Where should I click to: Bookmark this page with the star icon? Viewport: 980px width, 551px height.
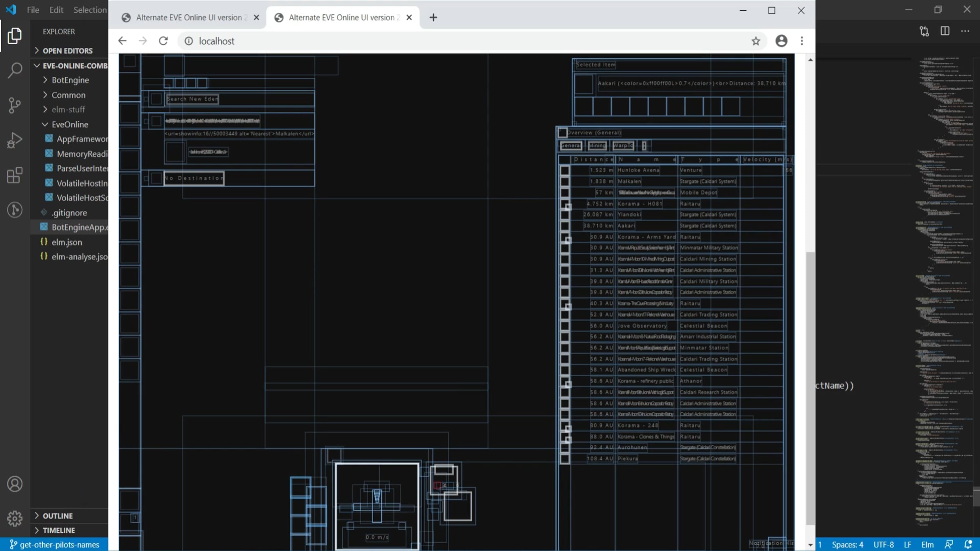click(756, 41)
